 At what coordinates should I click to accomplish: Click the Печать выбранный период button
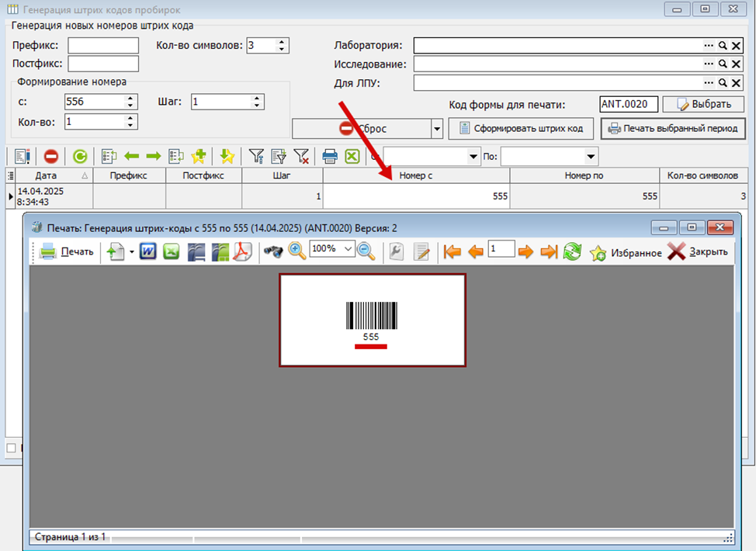coord(673,129)
